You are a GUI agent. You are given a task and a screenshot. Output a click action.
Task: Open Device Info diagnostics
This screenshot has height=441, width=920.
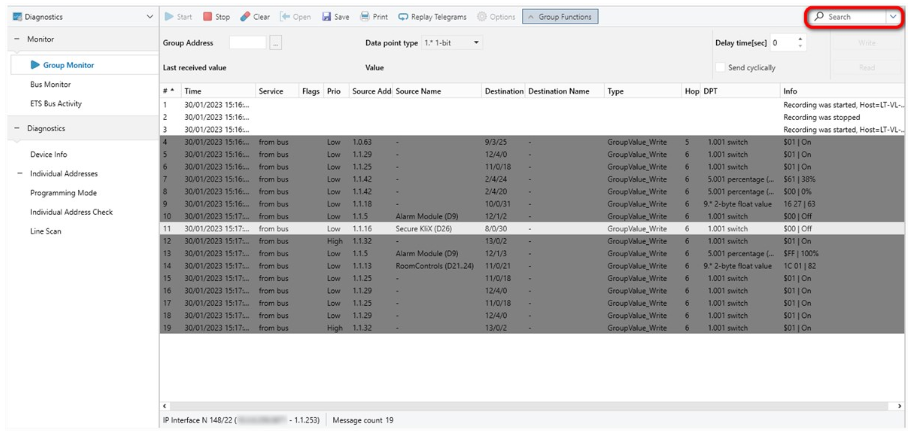49,155
